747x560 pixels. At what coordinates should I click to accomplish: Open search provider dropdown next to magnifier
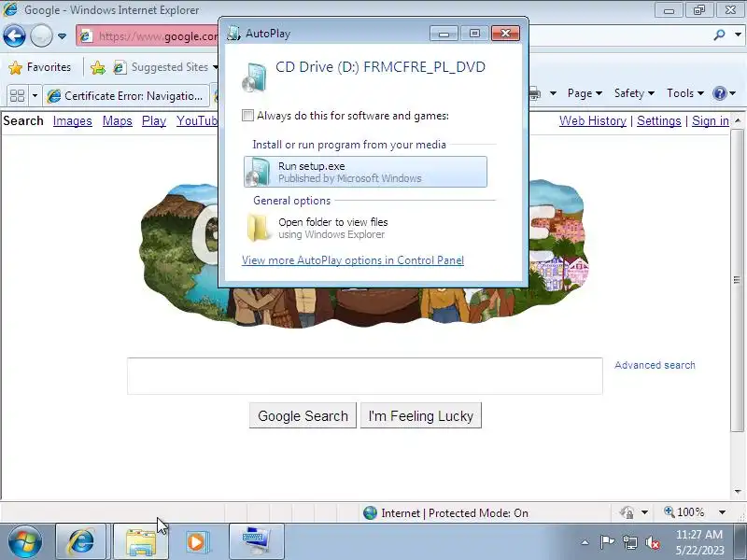(x=738, y=35)
